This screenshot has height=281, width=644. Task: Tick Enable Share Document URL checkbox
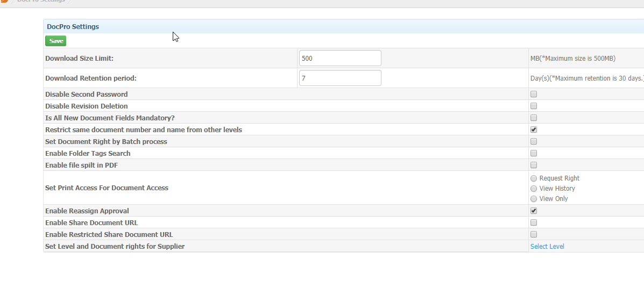534,223
